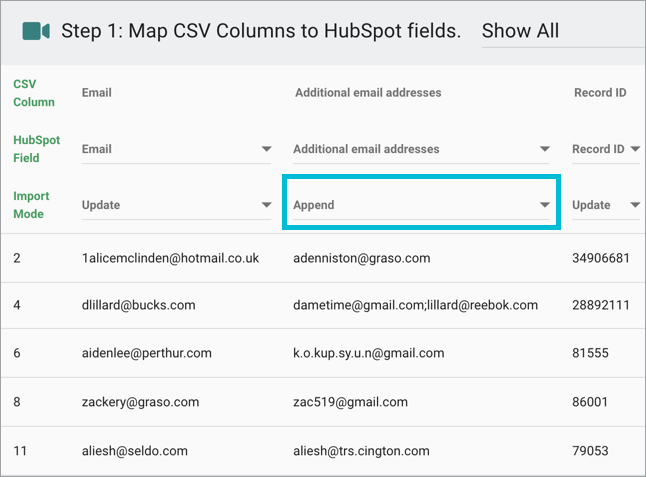Viewport: 646px width, 477px height.
Task: Click the Additional email addresses CSV column header
Action: click(368, 93)
